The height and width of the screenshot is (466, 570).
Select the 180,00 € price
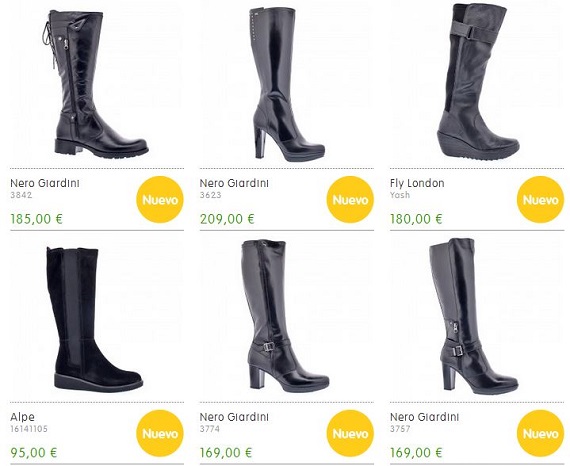tap(416, 219)
